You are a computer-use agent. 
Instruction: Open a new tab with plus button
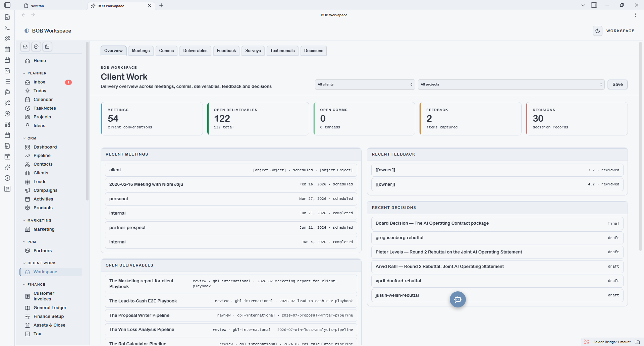[161, 5]
